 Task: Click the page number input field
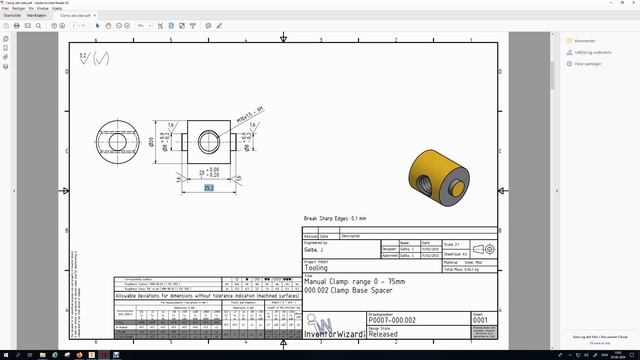coord(74,26)
